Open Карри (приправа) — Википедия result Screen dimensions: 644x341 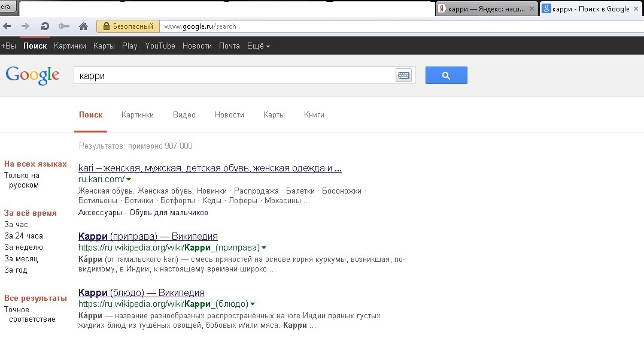(148, 237)
